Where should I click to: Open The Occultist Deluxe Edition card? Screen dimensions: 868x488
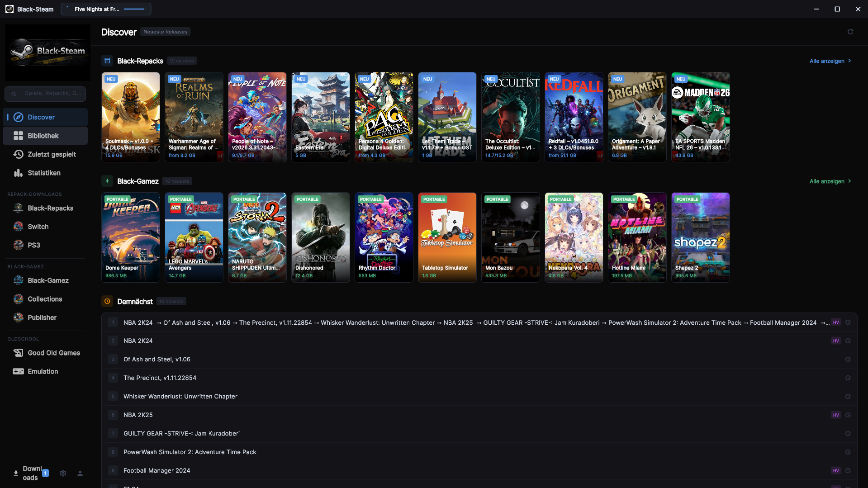(x=511, y=117)
